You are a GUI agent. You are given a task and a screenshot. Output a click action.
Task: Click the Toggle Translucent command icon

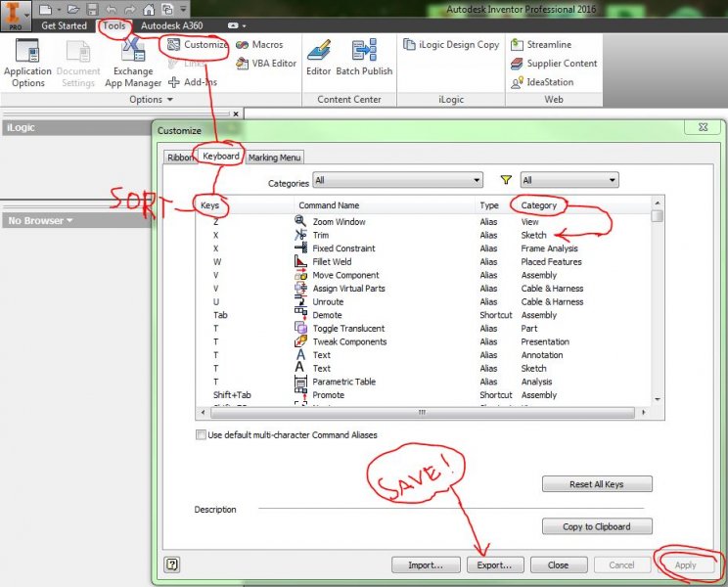[x=300, y=328]
